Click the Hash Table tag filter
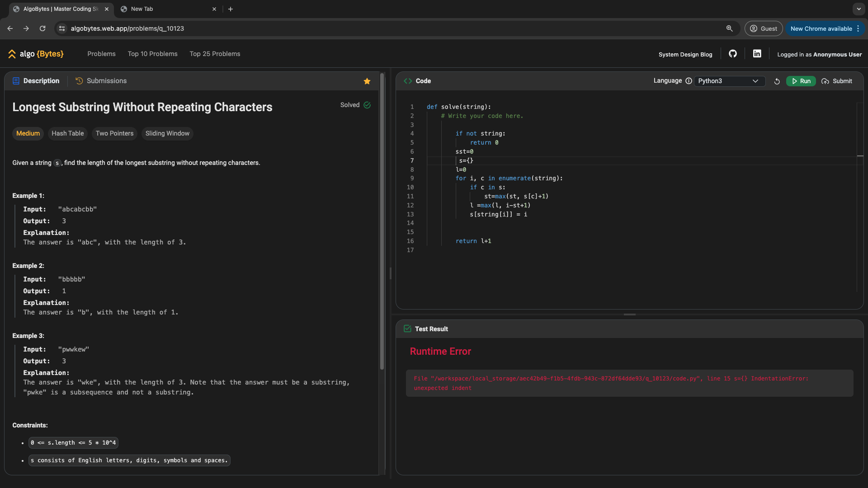The height and width of the screenshot is (488, 868). pos(67,133)
